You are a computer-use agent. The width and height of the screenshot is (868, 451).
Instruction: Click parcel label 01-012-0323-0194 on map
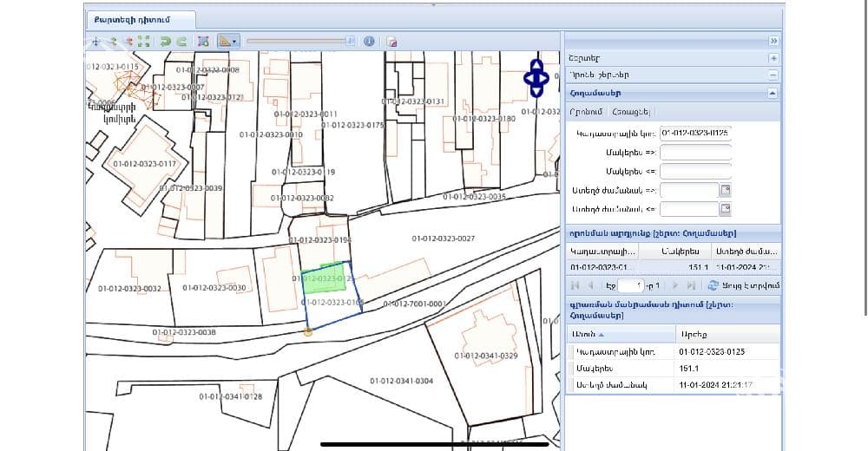320,240
